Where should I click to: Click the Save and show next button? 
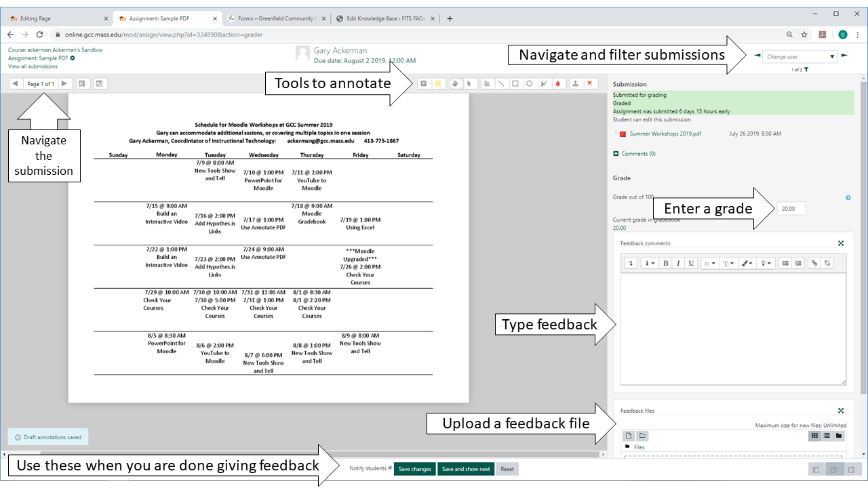click(x=466, y=468)
